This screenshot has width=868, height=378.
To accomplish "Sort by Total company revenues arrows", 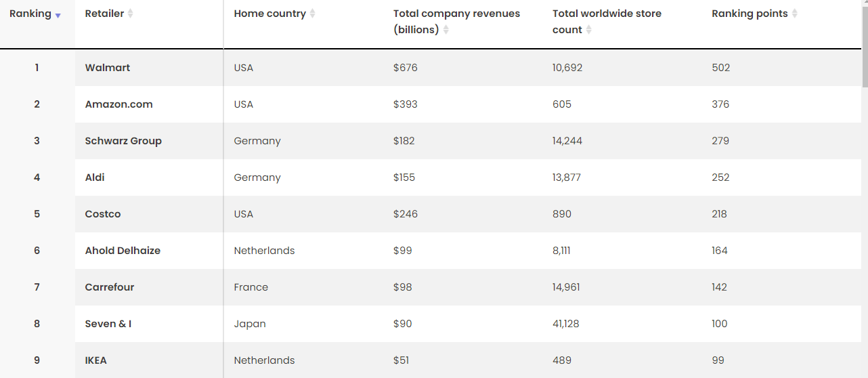I will 446,30.
